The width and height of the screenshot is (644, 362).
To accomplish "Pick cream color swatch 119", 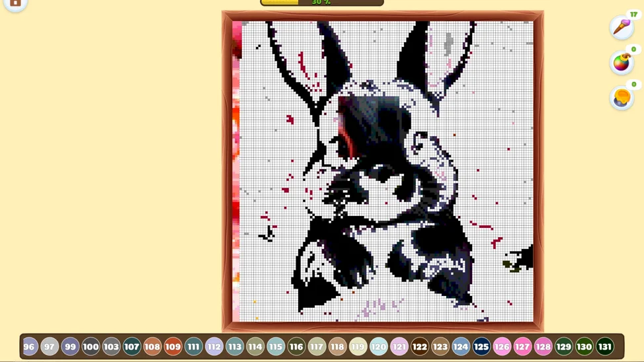I will (x=358, y=347).
